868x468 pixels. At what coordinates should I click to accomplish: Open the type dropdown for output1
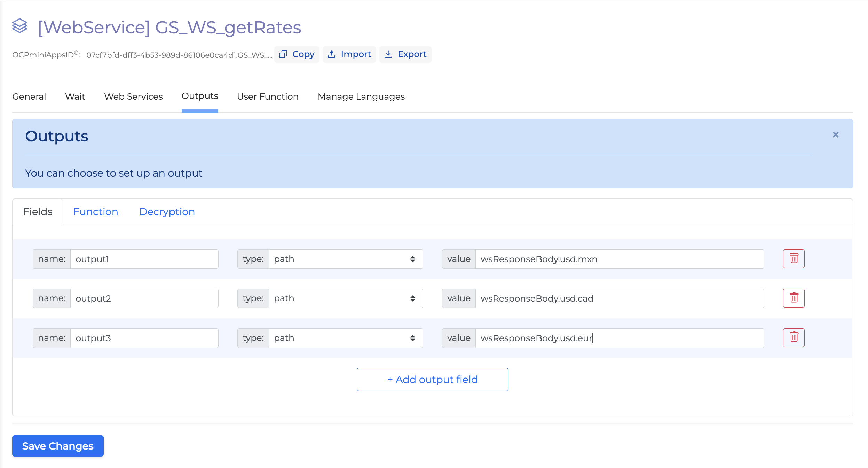pos(346,259)
